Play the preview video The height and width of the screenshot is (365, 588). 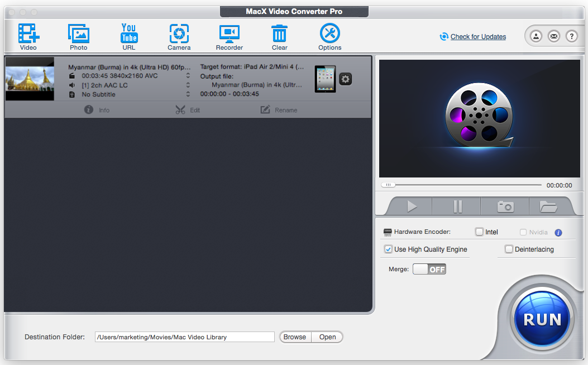(412, 206)
